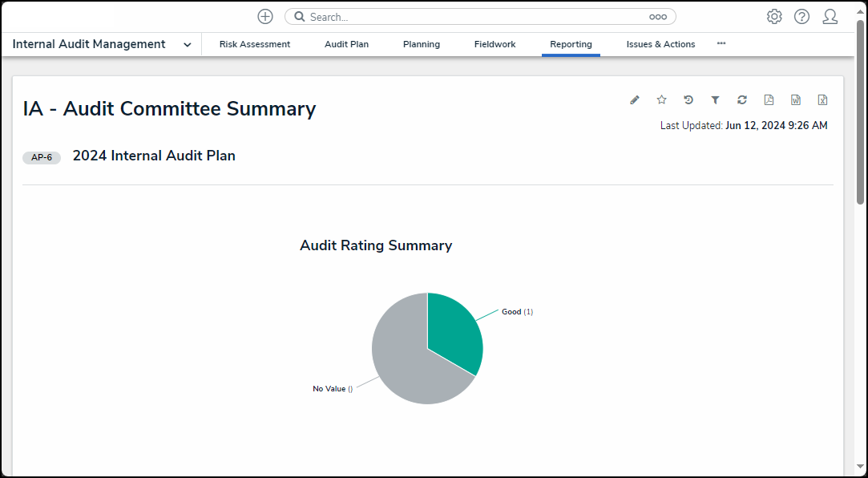Click inside the Search input field

click(x=473, y=17)
